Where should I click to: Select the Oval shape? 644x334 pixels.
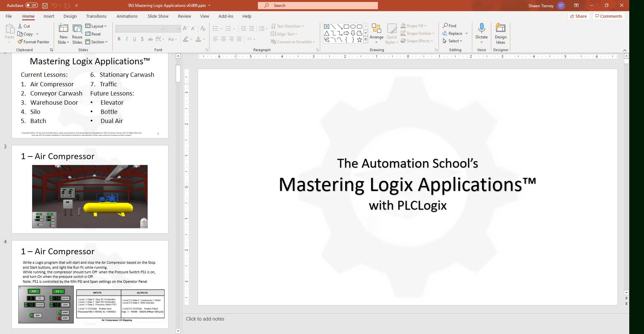point(353,27)
